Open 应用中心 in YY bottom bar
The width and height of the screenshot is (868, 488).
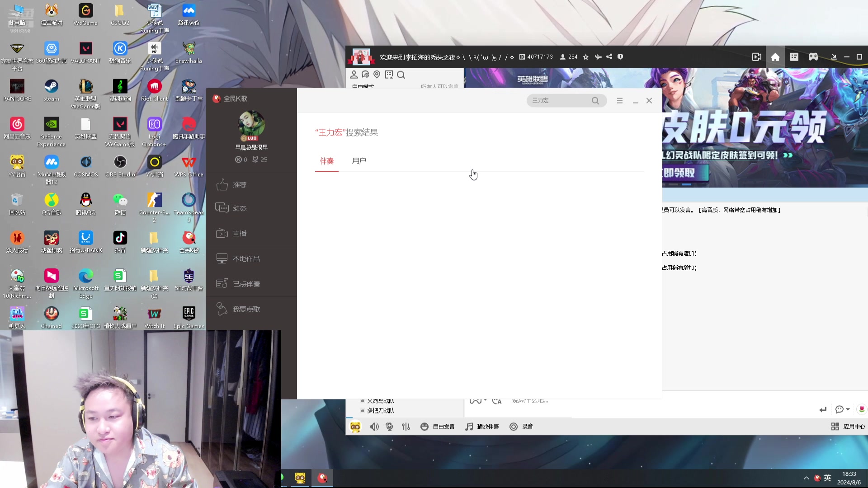pos(848,427)
